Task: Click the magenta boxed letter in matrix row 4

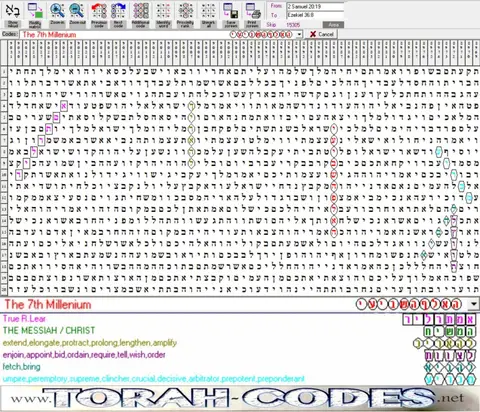Action: 64,106
